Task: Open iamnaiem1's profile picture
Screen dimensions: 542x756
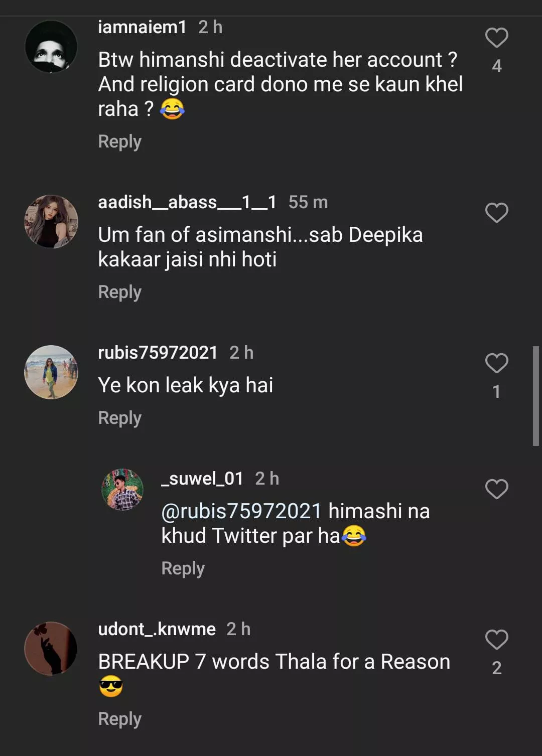Action: 51,47
